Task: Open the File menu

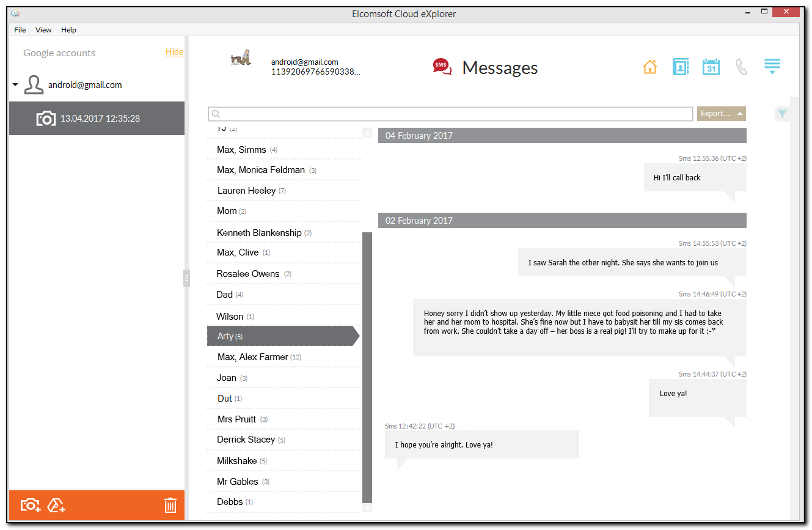Action: (20, 29)
